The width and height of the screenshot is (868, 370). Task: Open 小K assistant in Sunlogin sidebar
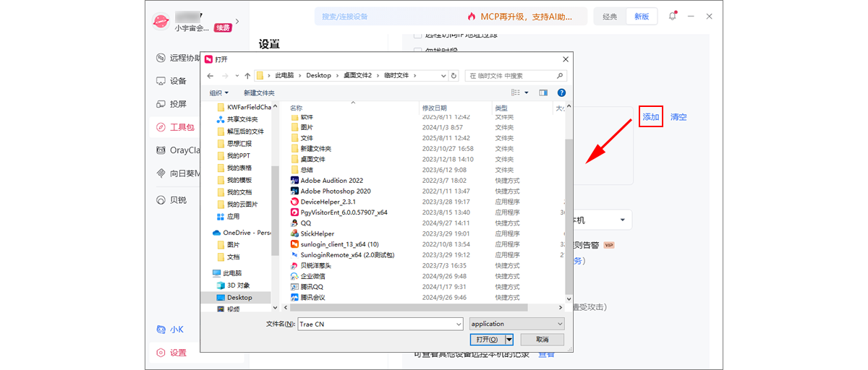(x=171, y=330)
